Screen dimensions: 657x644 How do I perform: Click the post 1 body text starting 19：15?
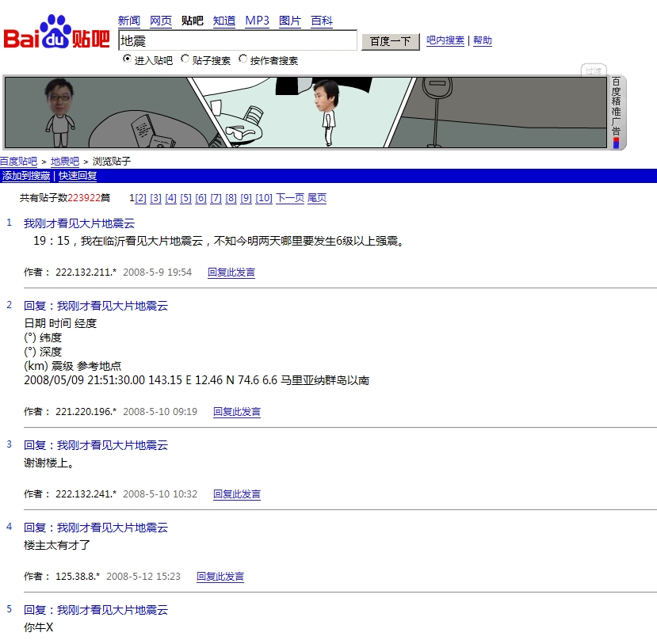218,241
